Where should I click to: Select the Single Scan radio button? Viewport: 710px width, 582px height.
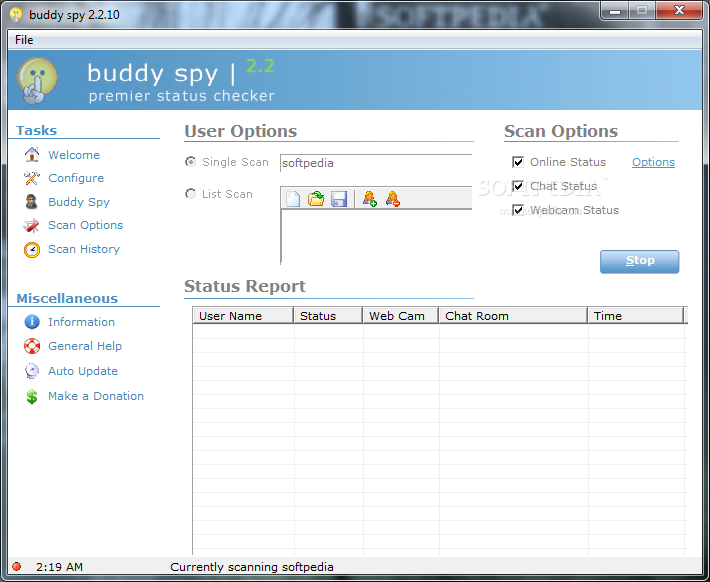tap(191, 162)
